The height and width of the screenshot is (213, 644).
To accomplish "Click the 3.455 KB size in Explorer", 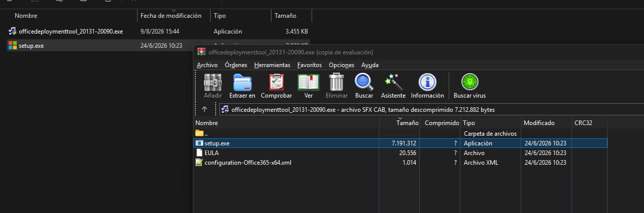I will [296, 32].
